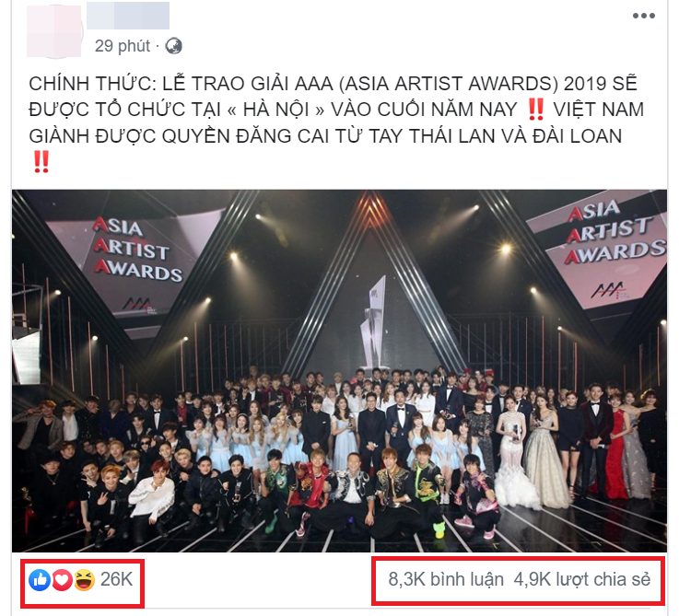Open the Asia Artist Awards group photo
The image size is (679, 616).
339,370
